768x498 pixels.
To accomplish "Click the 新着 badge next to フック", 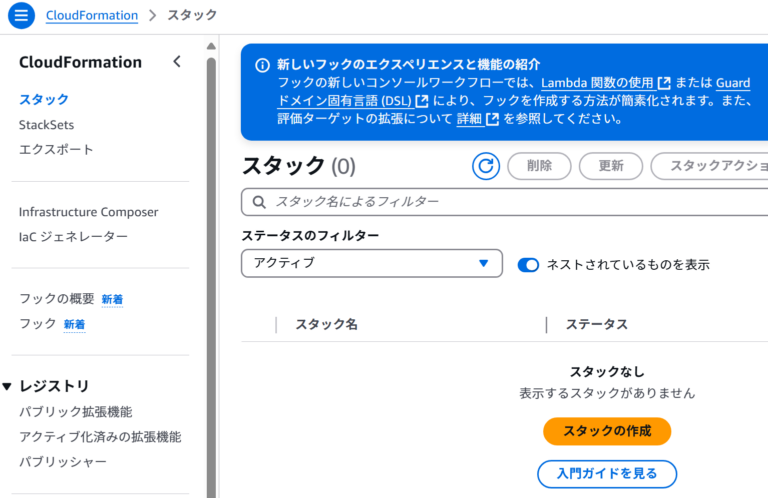I will (74, 324).
